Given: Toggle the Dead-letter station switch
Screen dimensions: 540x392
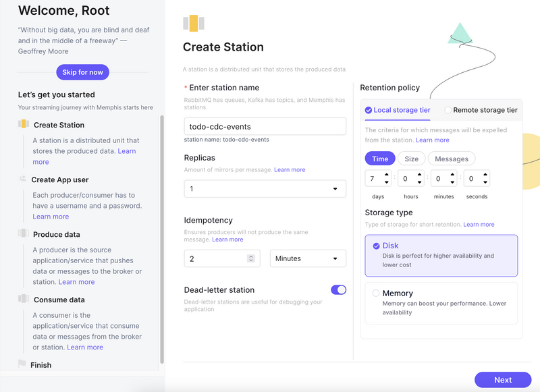Looking at the screenshot, I should pyautogui.click(x=338, y=289).
